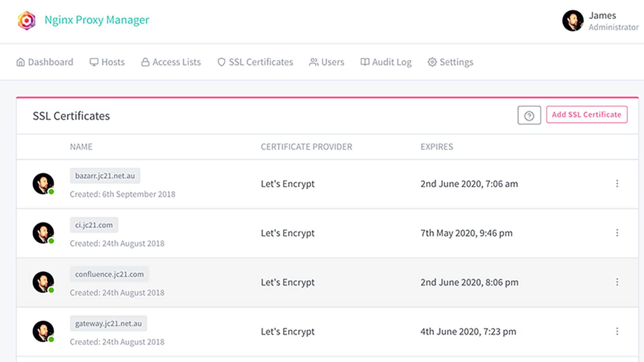The height and width of the screenshot is (362, 644).
Task: Open the kebab menu for gateway.jc21.net.au
Action: coord(617,331)
